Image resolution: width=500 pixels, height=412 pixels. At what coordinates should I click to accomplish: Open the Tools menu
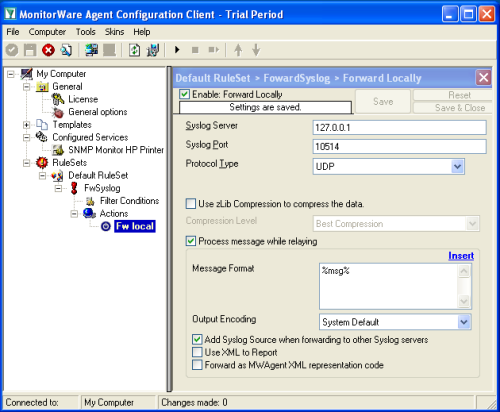pyautogui.click(x=85, y=32)
